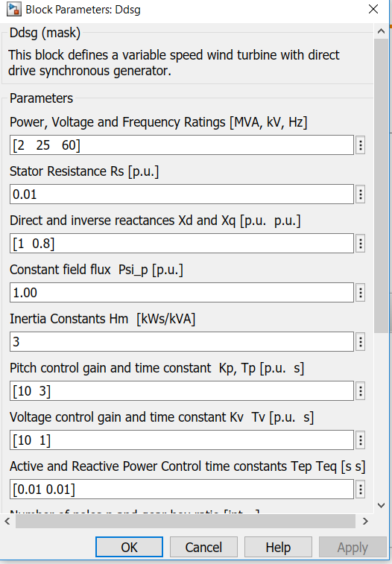Click the horizontal scrollbar thumb
The image size is (392, 564).
186,522
